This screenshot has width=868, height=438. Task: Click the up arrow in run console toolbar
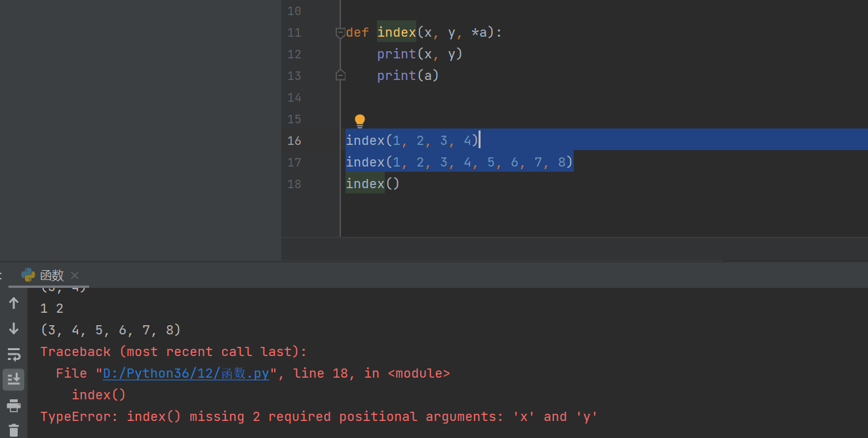click(14, 303)
